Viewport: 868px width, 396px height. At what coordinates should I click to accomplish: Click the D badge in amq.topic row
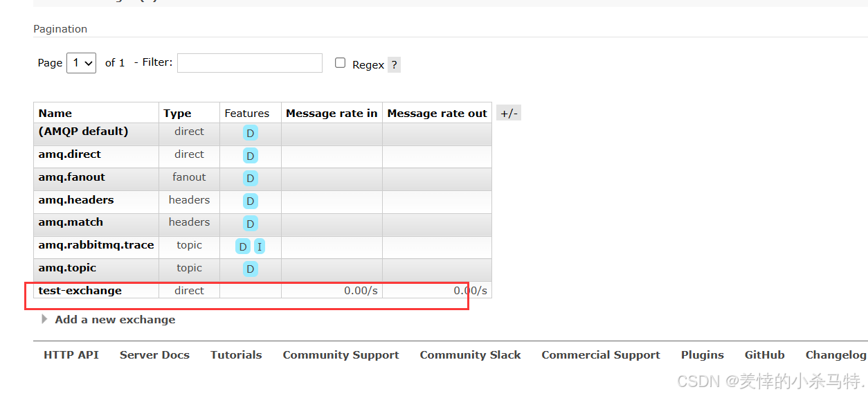[250, 269]
